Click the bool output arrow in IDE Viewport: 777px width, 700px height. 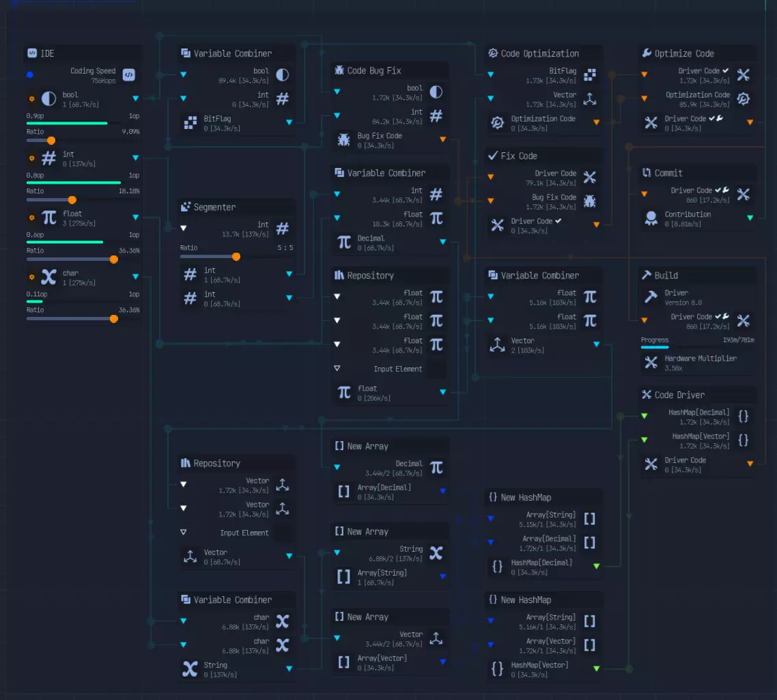[x=135, y=98]
